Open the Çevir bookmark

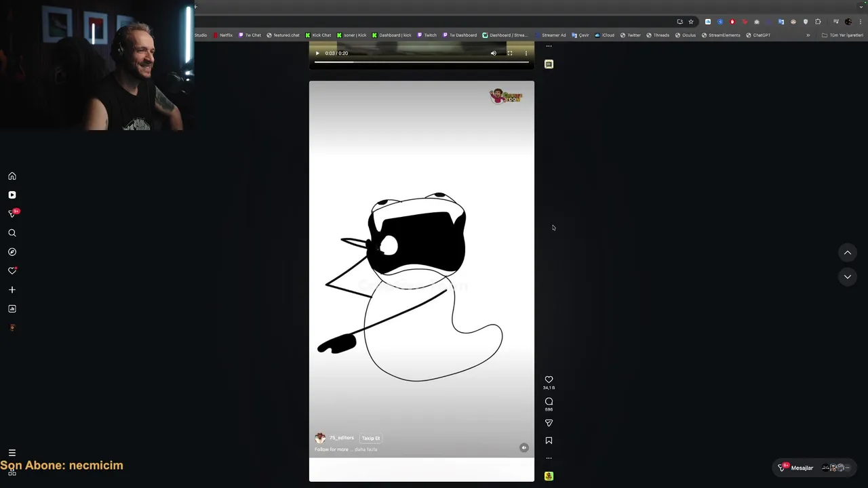click(x=580, y=35)
